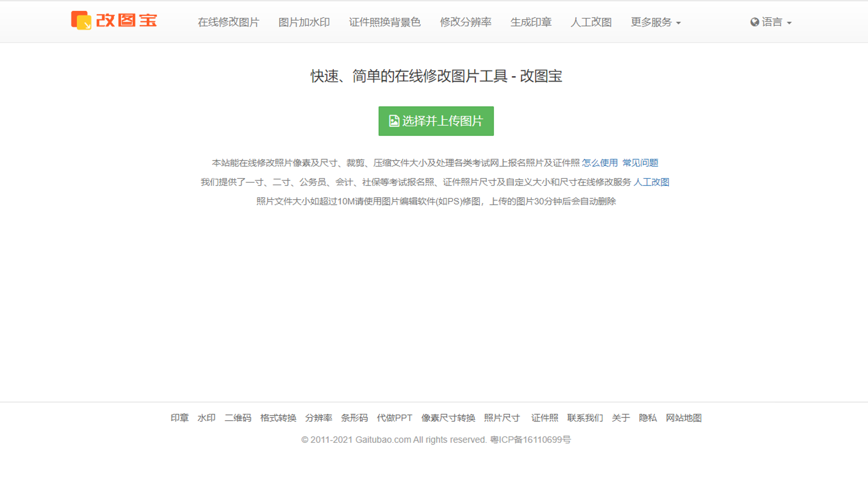Viewport: 868px width, 478px height.
Task: Open the 怎么使用 help link
Action: [x=600, y=163]
